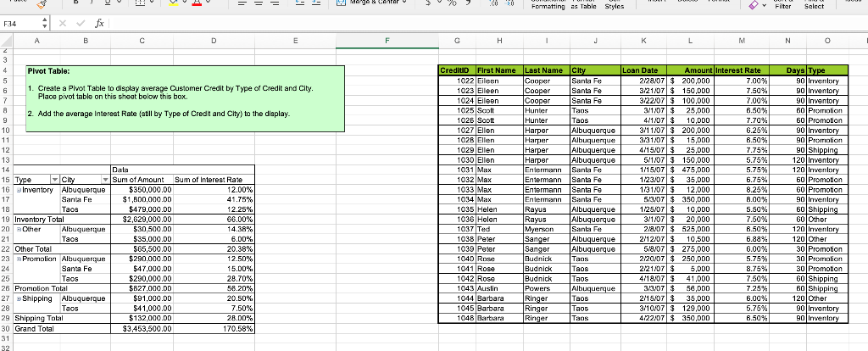Viewport: 868px width, 351px height.
Task: Click the Loan Date header cell
Action: tap(644, 70)
